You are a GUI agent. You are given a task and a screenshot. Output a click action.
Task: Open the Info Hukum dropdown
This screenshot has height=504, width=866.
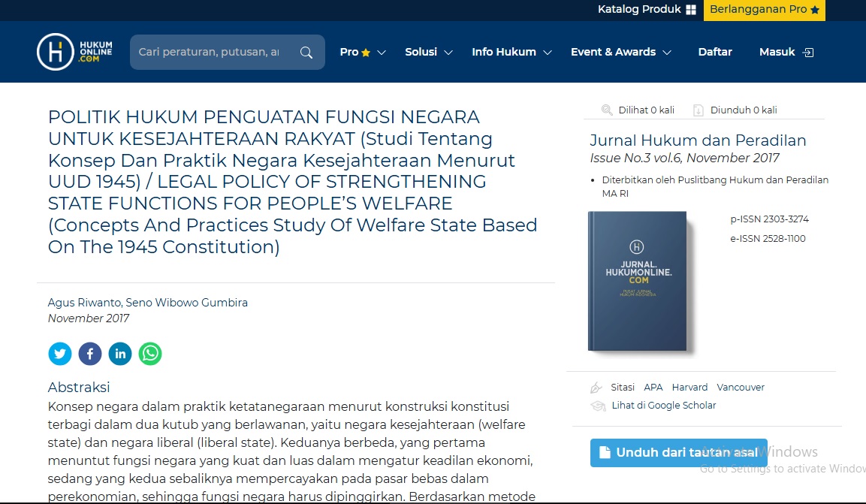511,53
